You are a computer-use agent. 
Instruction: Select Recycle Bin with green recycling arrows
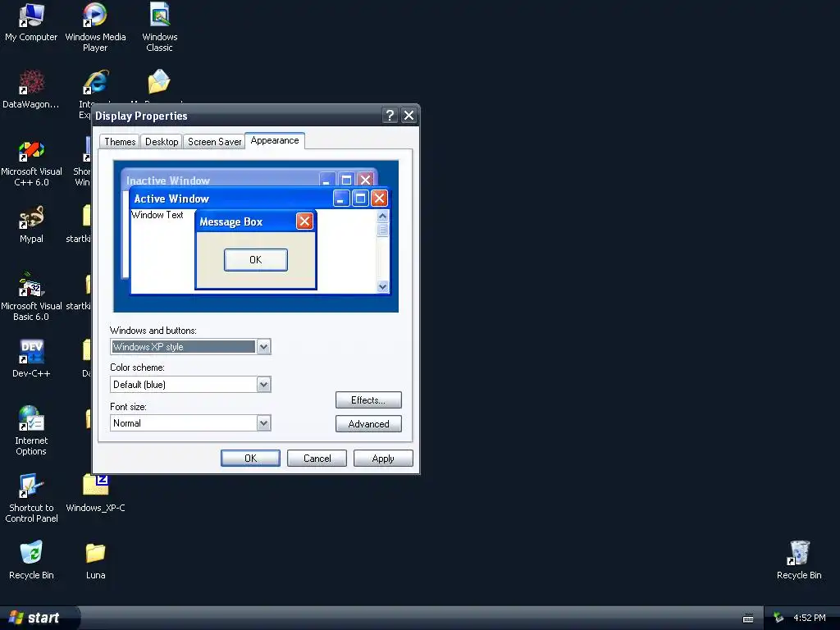(31, 559)
